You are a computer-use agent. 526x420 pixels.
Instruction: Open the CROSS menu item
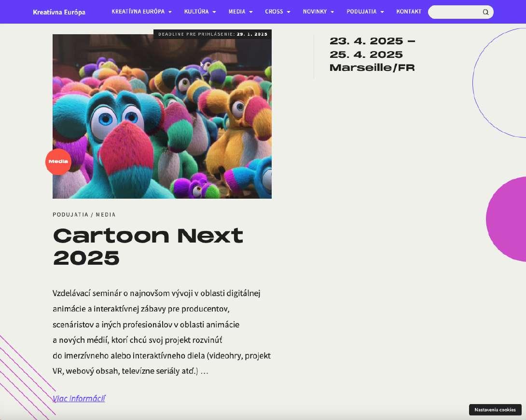tap(274, 12)
